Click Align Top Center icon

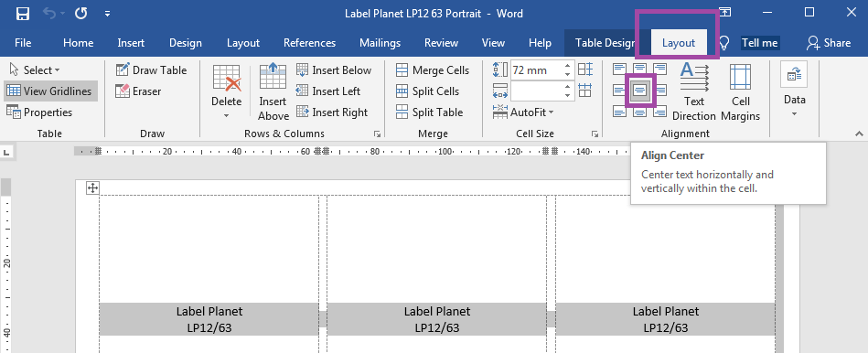640,70
